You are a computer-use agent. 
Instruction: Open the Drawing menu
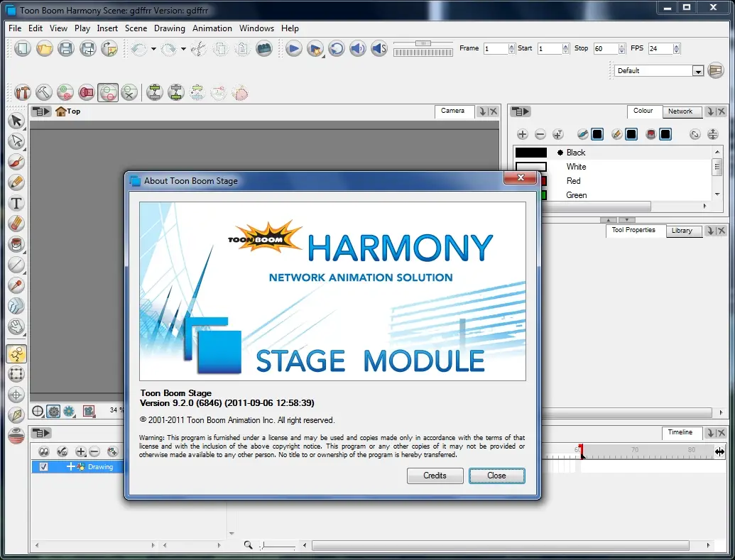tap(169, 28)
